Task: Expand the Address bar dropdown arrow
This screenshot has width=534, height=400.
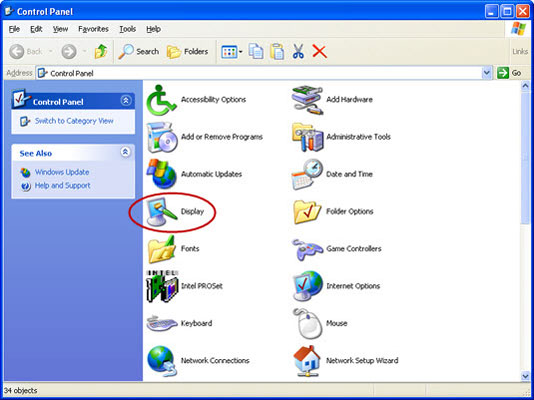Action: (x=487, y=73)
